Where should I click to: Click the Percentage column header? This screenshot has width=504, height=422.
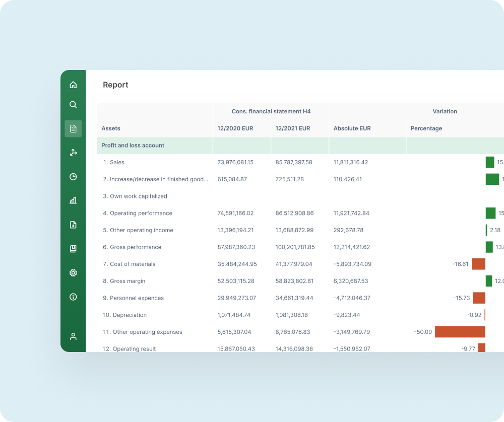[x=426, y=128]
